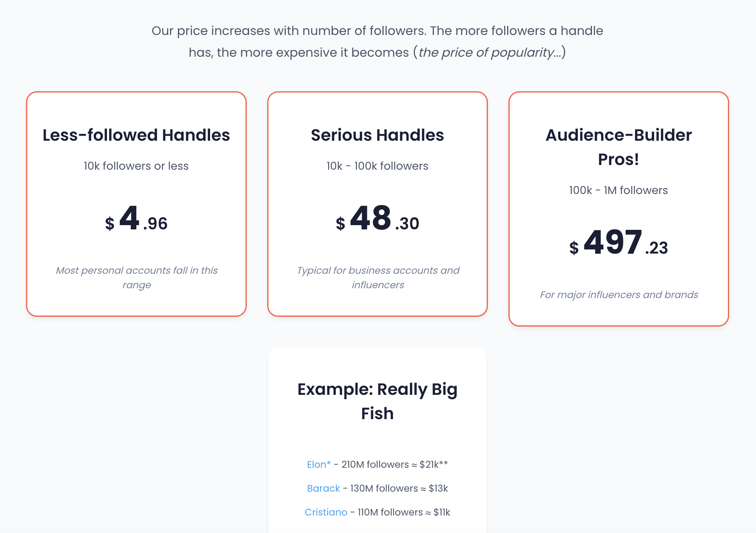Click the '100k - 1M followers' label

point(619,190)
